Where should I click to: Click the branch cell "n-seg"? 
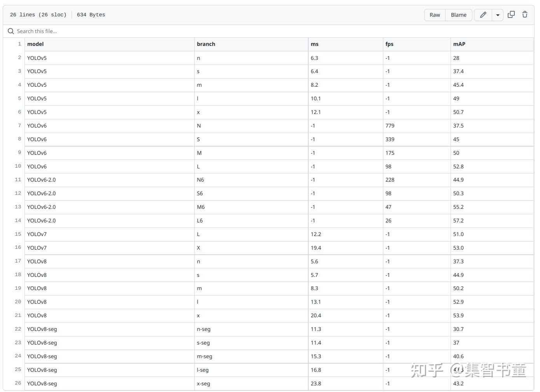point(204,329)
